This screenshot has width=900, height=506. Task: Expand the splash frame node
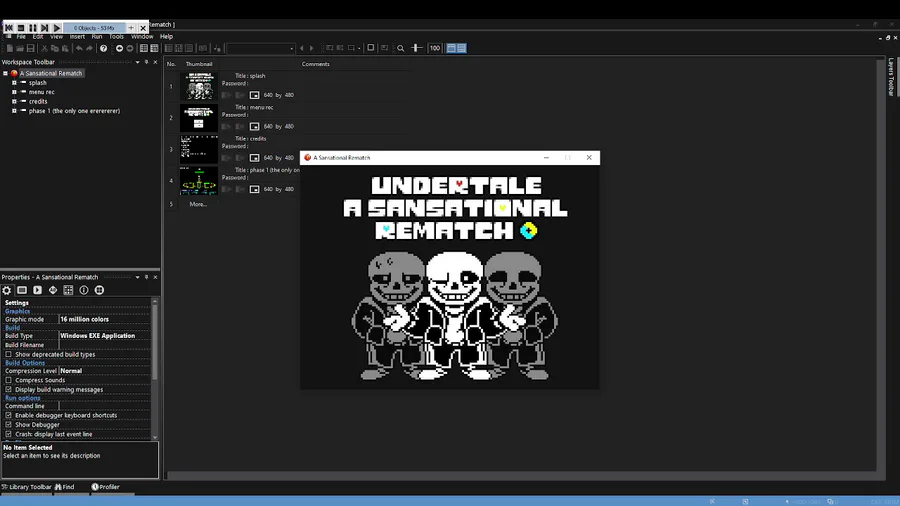pos(14,83)
